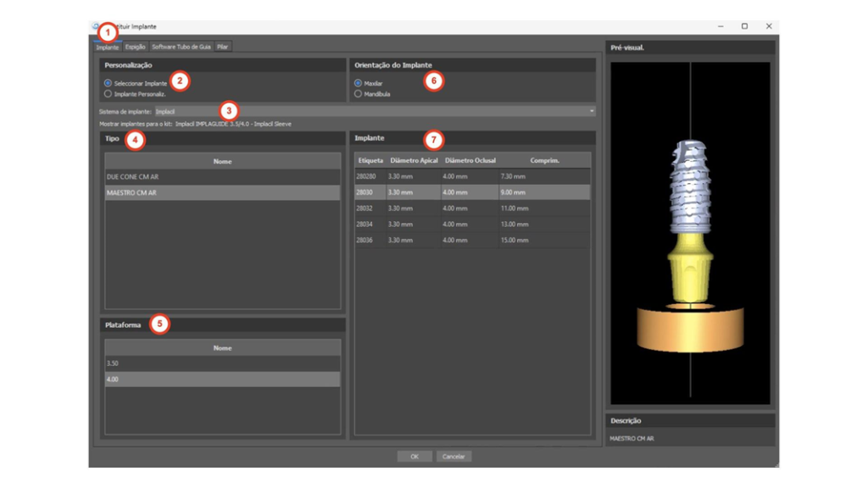Screen dimensions: 868x488
Task: Choose the Seleccionar Implante radio option
Action: tap(108, 84)
